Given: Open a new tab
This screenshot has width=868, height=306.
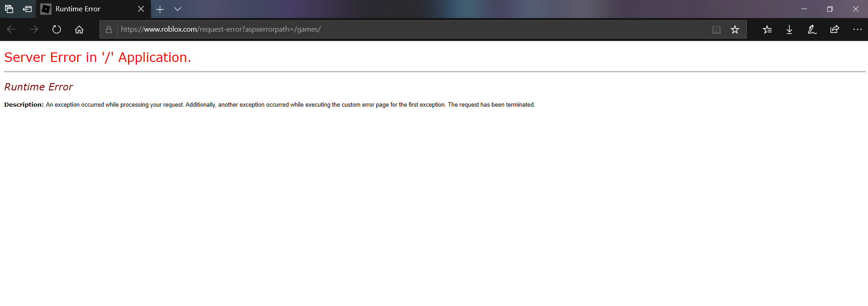Looking at the screenshot, I should 160,9.
